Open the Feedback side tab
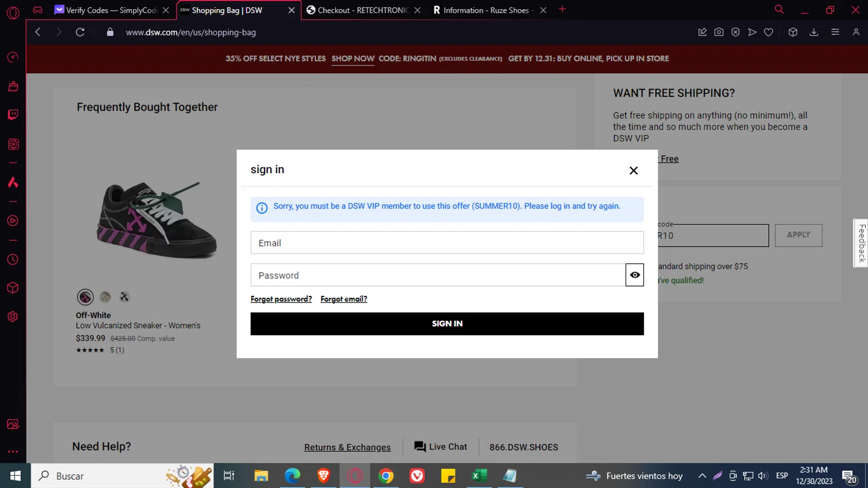Viewport: 868px width, 488px height. coord(861,243)
